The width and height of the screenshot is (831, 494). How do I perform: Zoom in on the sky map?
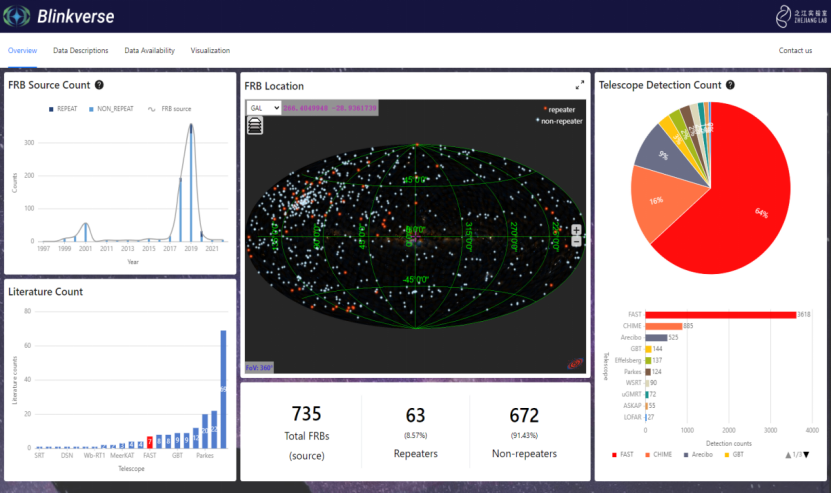tap(576, 230)
